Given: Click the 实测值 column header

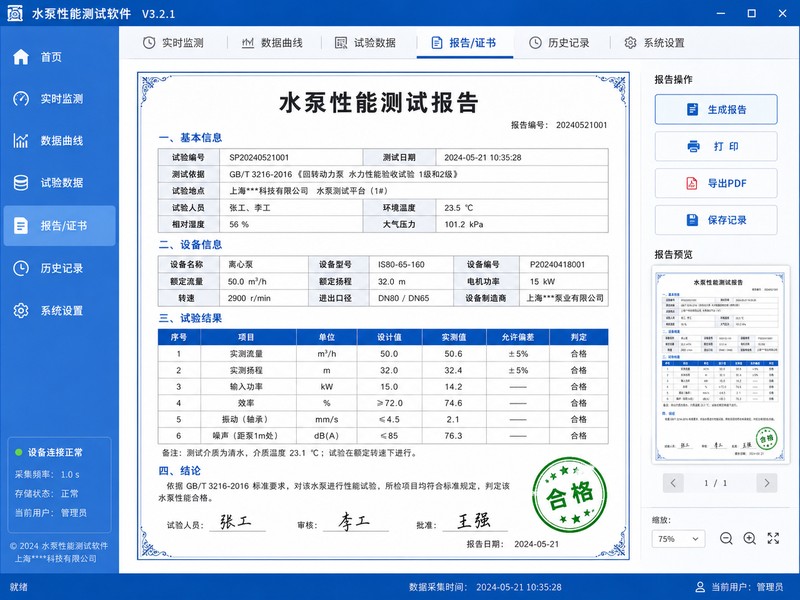Looking at the screenshot, I should click(454, 337).
